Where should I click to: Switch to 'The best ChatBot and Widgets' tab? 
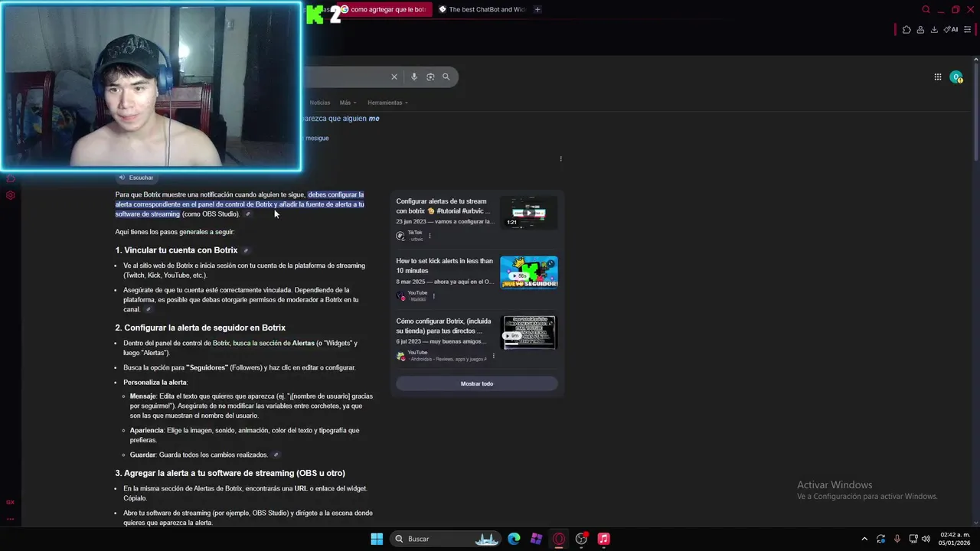(482, 9)
